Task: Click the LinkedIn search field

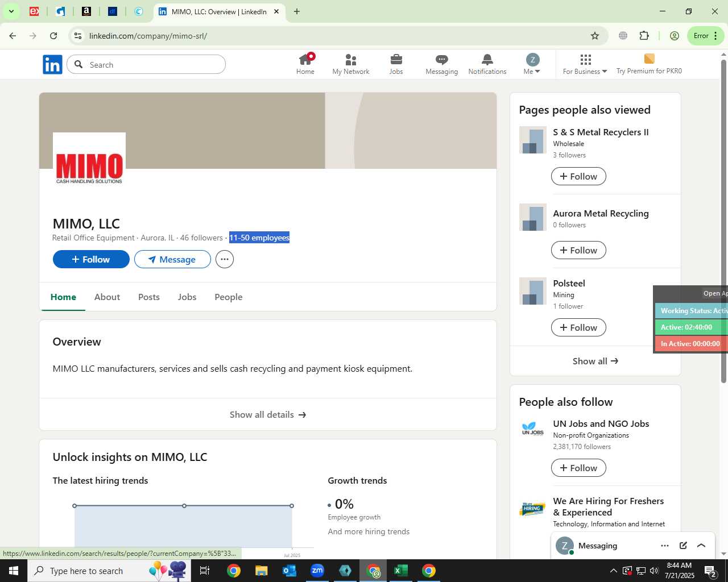Action: pyautogui.click(x=146, y=65)
